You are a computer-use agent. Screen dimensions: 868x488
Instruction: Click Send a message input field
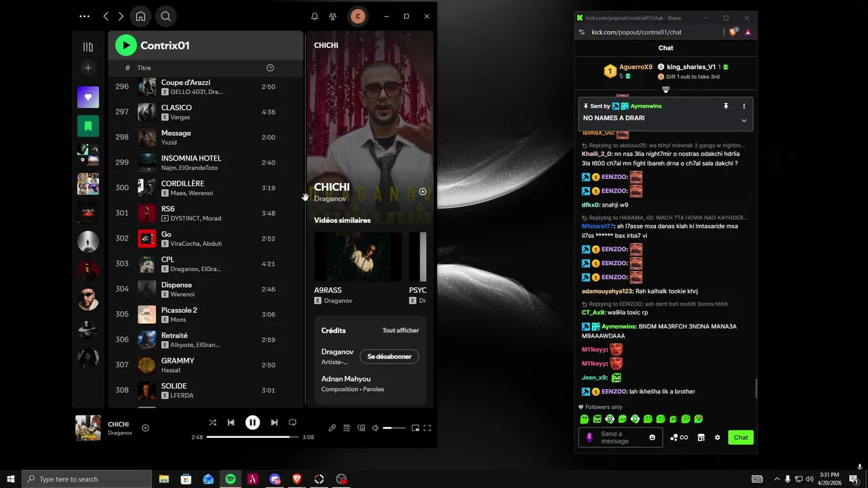tap(620, 437)
